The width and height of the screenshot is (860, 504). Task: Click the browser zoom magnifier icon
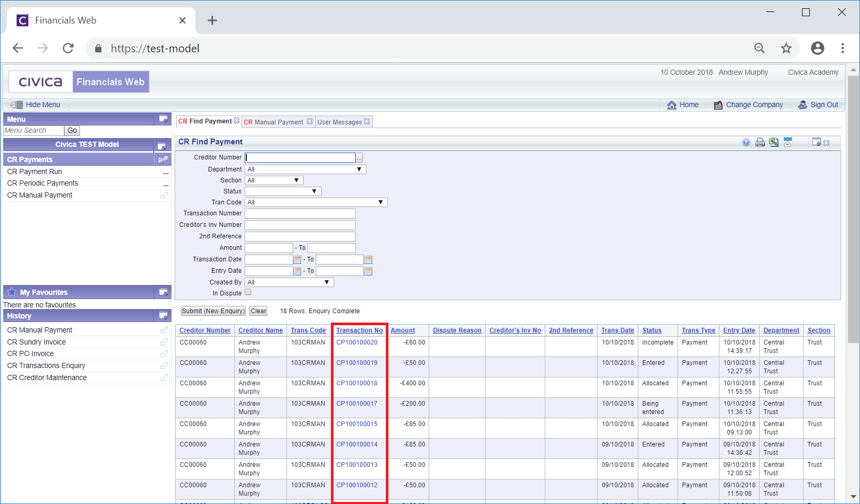(x=760, y=49)
